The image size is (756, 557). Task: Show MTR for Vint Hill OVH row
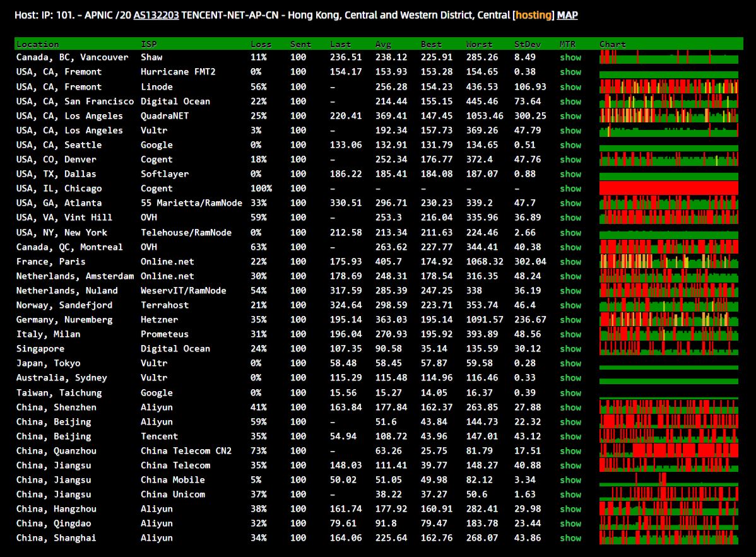click(x=570, y=217)
